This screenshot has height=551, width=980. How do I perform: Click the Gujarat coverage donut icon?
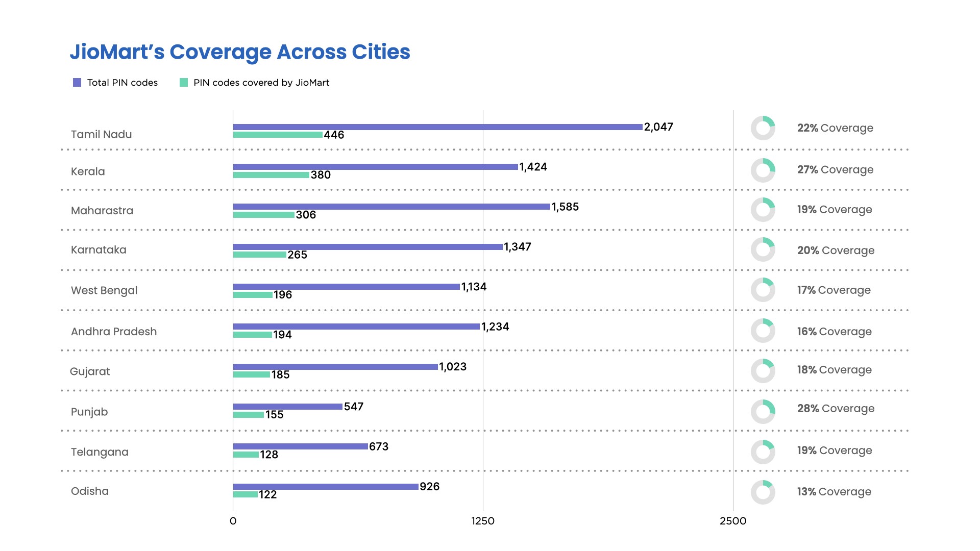pos(763,371)
